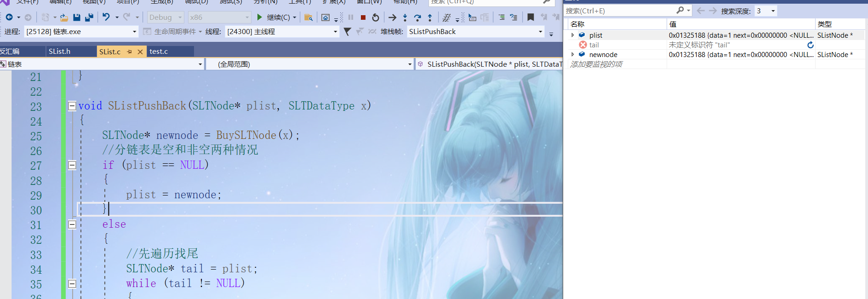Change the search depth dropdown value 3
Viewport: 868px width, 299px height.
(766, 11)
